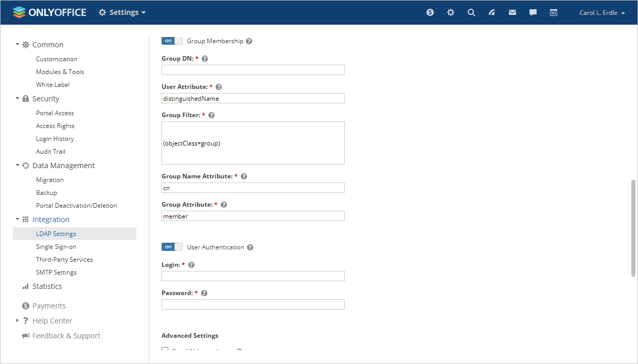Open the Carol L. Erdle account dropdown
Viewport: 638px width, 364px height.
601,12
